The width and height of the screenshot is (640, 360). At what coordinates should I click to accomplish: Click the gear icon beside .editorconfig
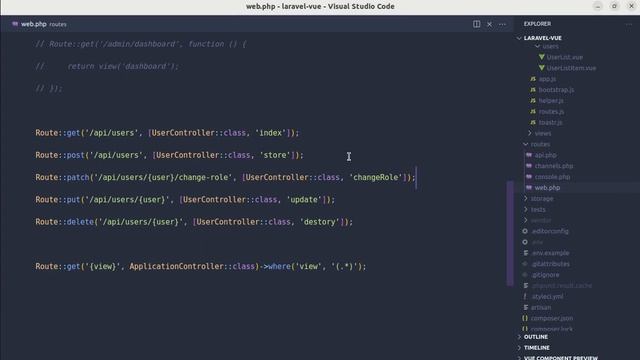tap(525, 231)
